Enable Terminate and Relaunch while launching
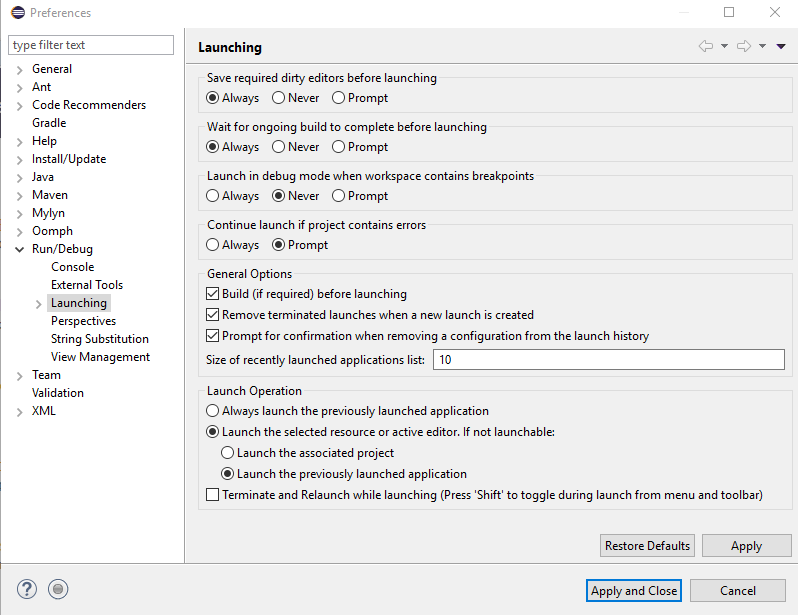The image size is (798, 615). pyautogui.click(x=212, y=495)
